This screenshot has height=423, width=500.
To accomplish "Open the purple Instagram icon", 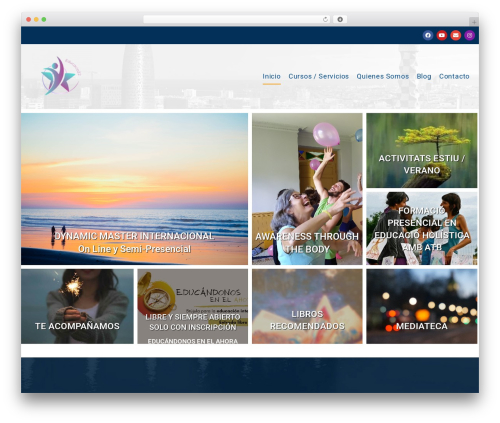I will coord(470,35).
